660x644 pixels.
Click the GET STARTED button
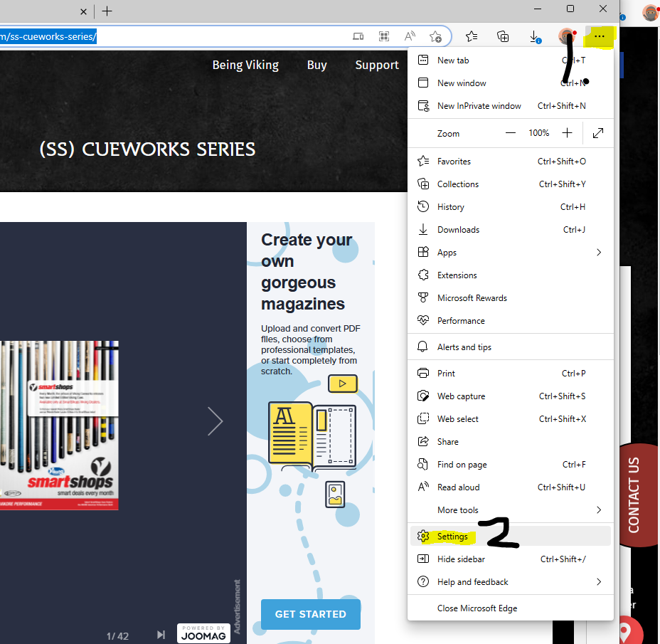point(310,614)
